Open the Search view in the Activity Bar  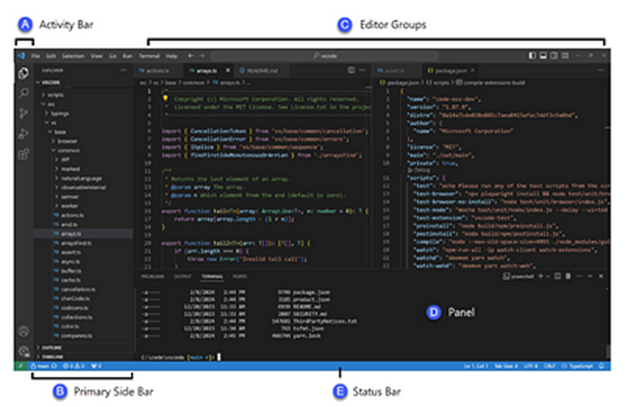click(24, 93)
